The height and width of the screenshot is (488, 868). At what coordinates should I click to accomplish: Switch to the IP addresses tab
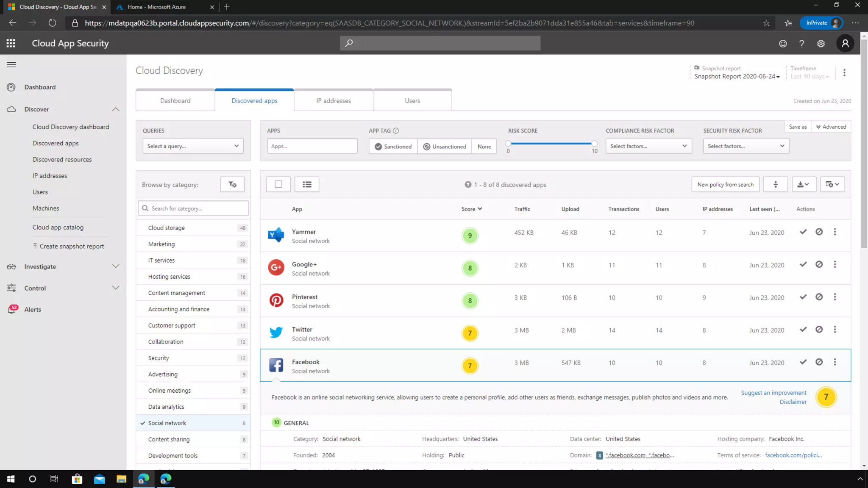pyautogui.click(x=333, y=101)
